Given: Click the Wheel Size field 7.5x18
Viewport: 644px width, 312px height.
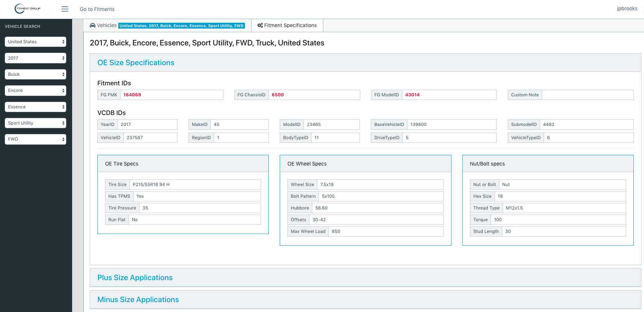Looking at the screenshot, I should (x=380, y=185).
